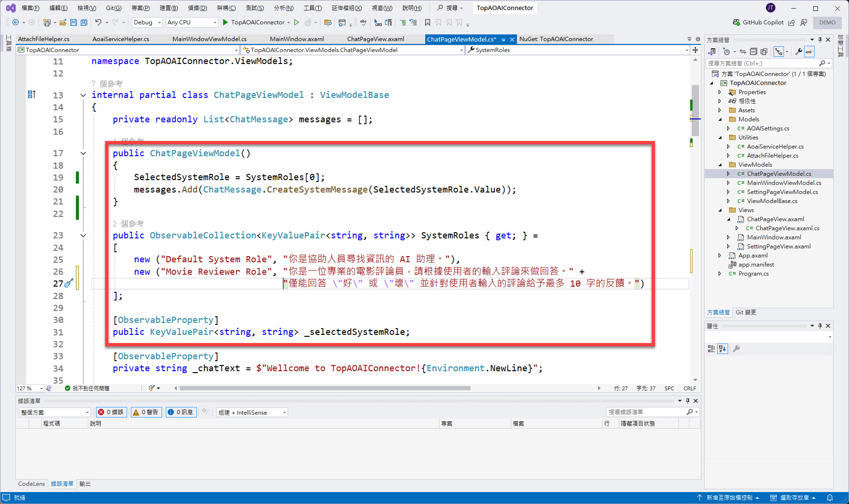The height and width of the screenshot is (504, 849).
Task: Click the DEMO button
Action: [828, 22]
